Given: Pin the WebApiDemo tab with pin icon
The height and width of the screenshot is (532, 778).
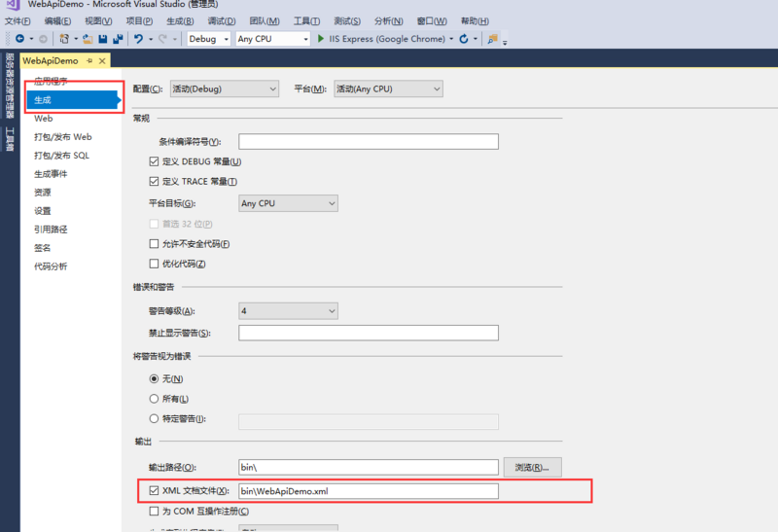Looking at the screenshot, I should click(89, 60).
